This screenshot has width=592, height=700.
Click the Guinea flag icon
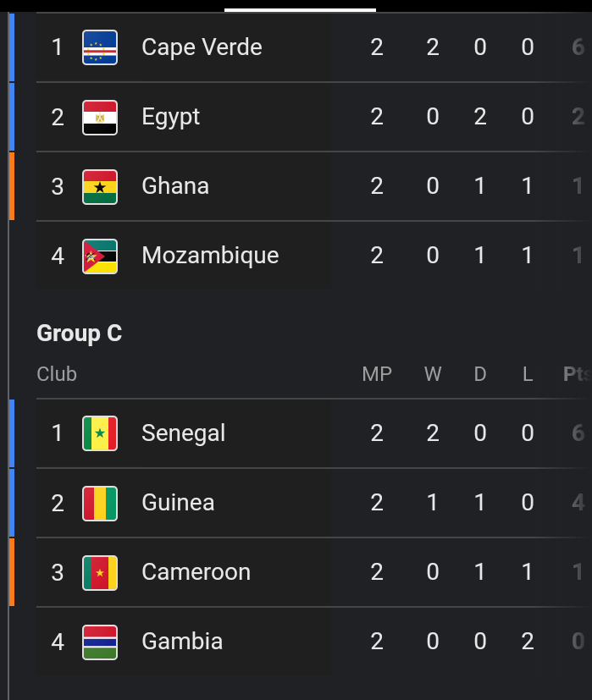(100, 503)
